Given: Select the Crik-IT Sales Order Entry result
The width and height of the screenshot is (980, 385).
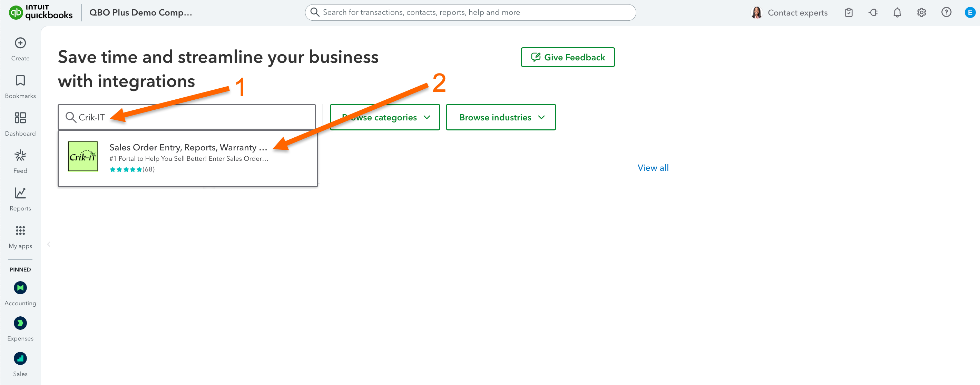Looking at the screenshot, I should [x=188, y=158].
